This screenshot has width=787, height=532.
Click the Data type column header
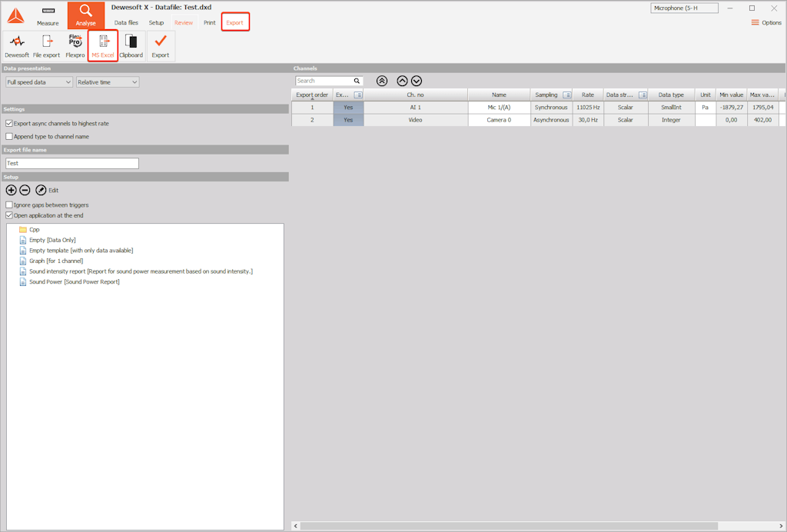671,95
